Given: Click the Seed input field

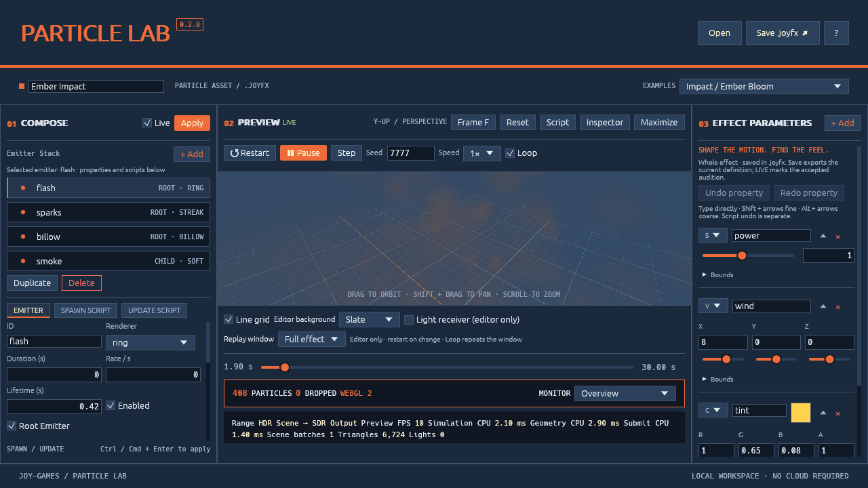Looking at the screenshot, I should [x=411, y=153].
